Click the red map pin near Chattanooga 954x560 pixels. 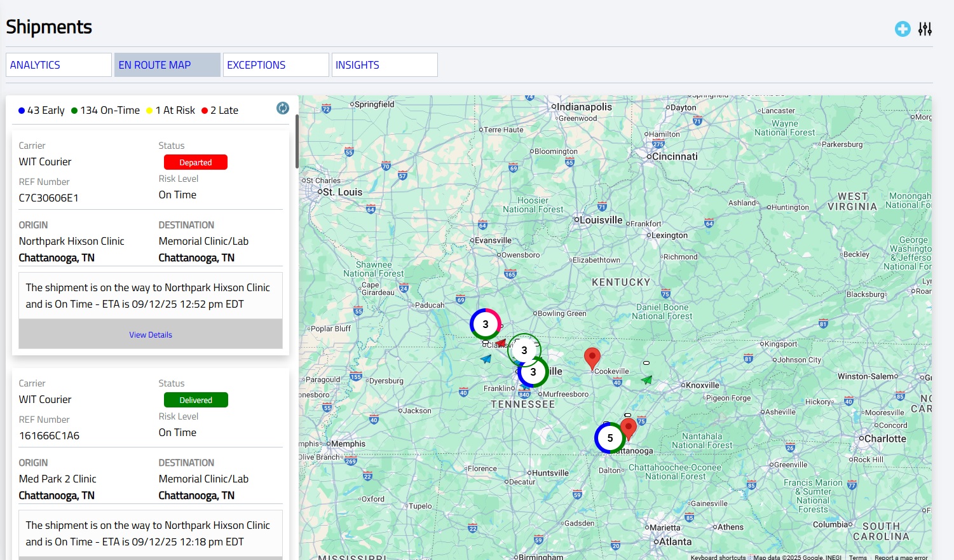629,428
